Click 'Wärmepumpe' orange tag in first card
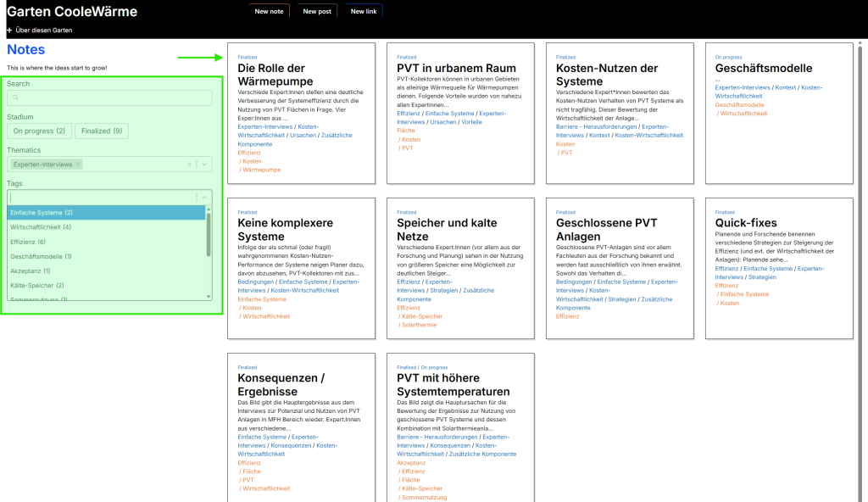Image resolution: width=868 pixels, height=502 pixels. tap(261, 170)
